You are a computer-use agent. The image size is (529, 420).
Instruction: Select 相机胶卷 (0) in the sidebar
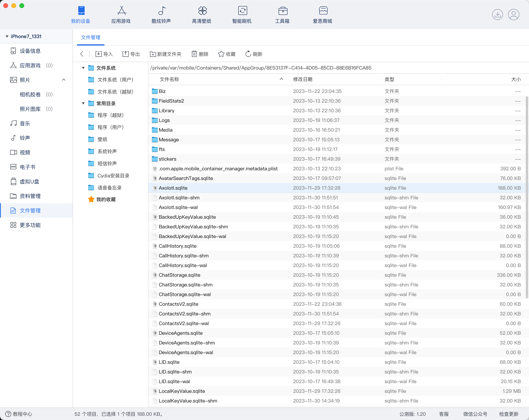pos(36,95)
